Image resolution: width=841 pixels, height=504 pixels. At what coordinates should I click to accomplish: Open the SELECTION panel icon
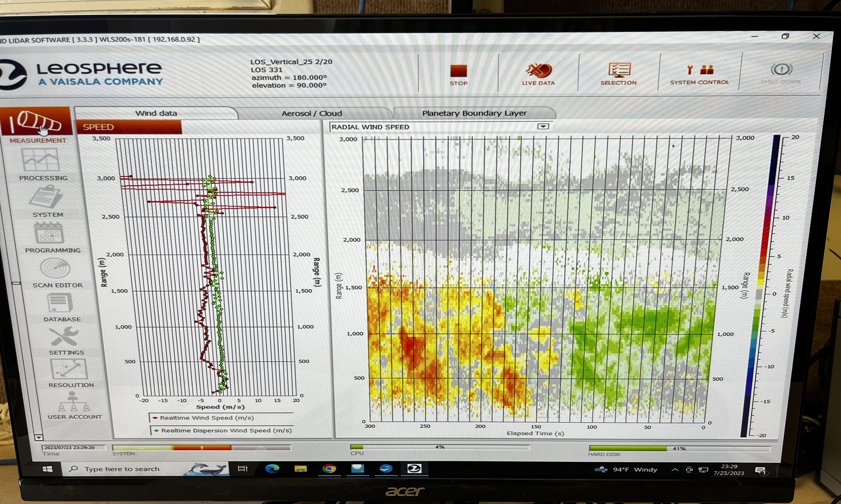pyautogui.click(x=619, y=70)
